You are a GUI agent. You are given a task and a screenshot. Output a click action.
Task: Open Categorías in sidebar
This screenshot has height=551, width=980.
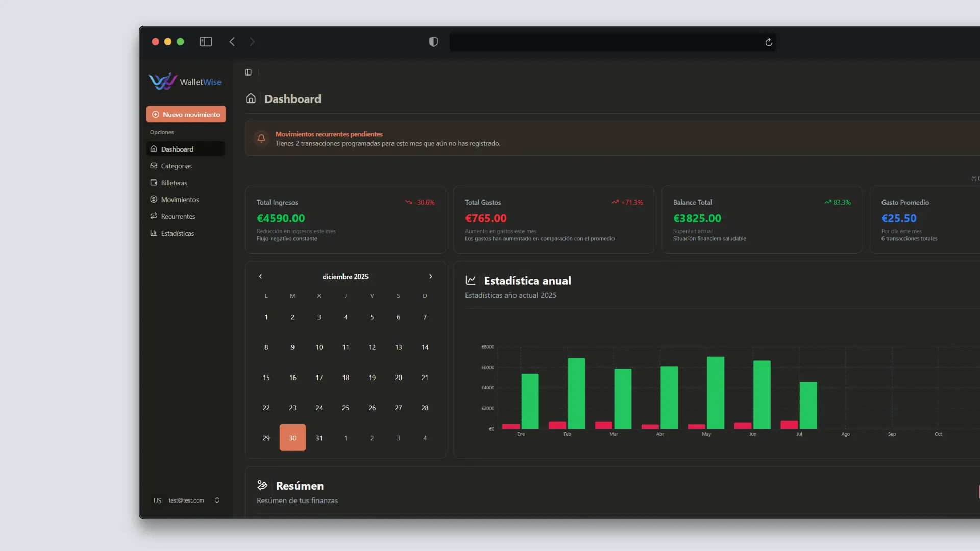tap(176, 166)
